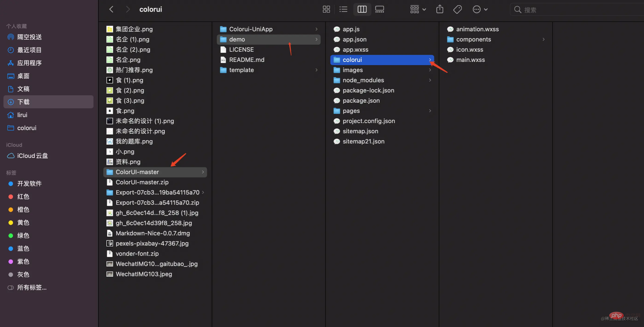This screenshot has height=327, width=644.
Task: Select 集团企业.png file
Action: [x=155, y=29]
